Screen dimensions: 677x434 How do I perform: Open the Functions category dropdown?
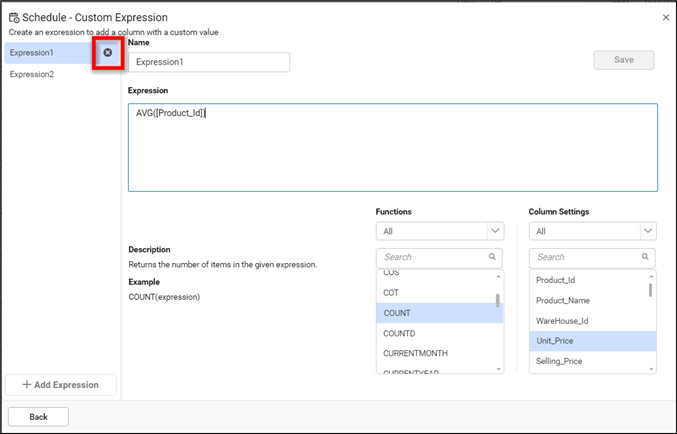tap(494, 231)
